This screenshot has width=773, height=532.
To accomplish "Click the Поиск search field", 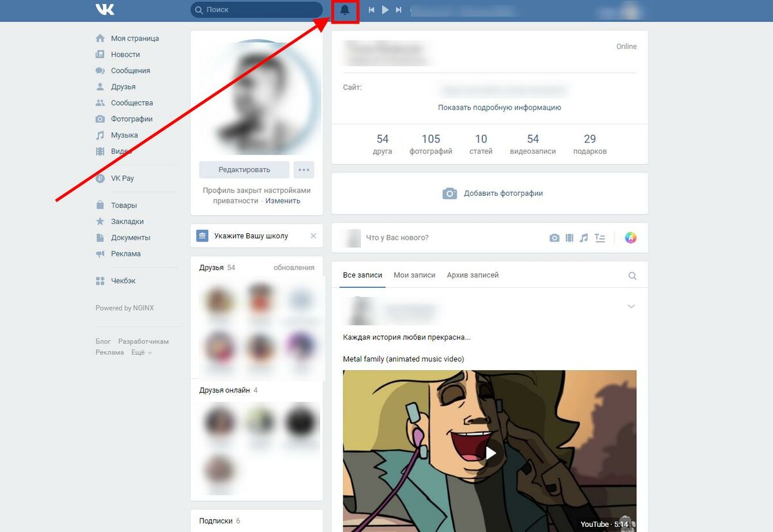I will tap(256, 10).
